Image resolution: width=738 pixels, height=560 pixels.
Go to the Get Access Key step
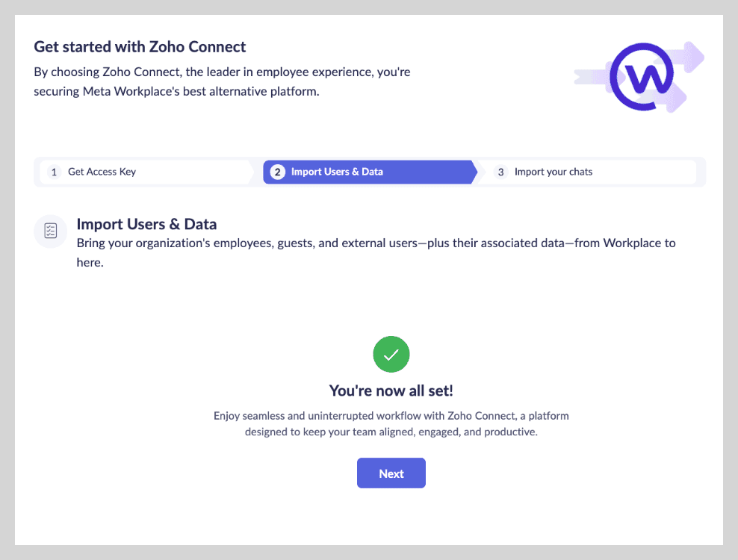click(x=102, y=172)
